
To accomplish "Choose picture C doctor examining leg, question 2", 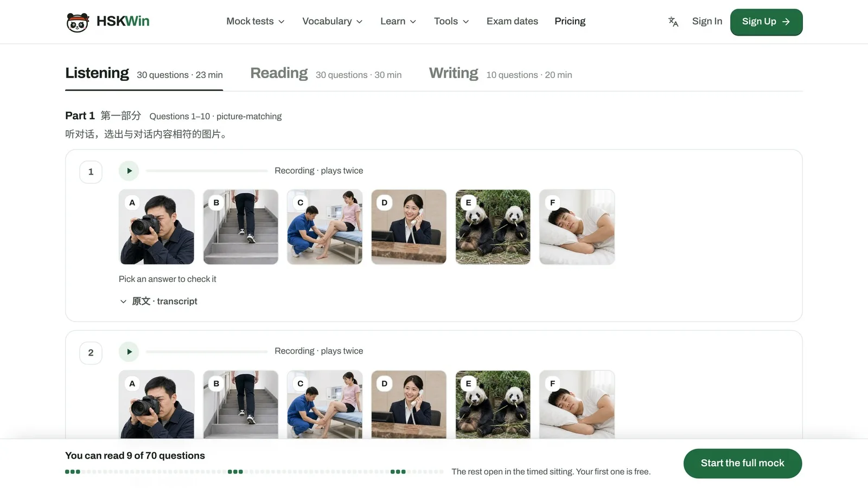I will pos(325,404).
